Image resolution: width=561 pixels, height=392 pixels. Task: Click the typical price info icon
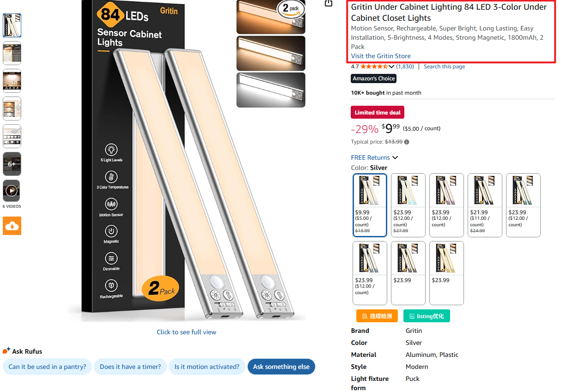407,142
